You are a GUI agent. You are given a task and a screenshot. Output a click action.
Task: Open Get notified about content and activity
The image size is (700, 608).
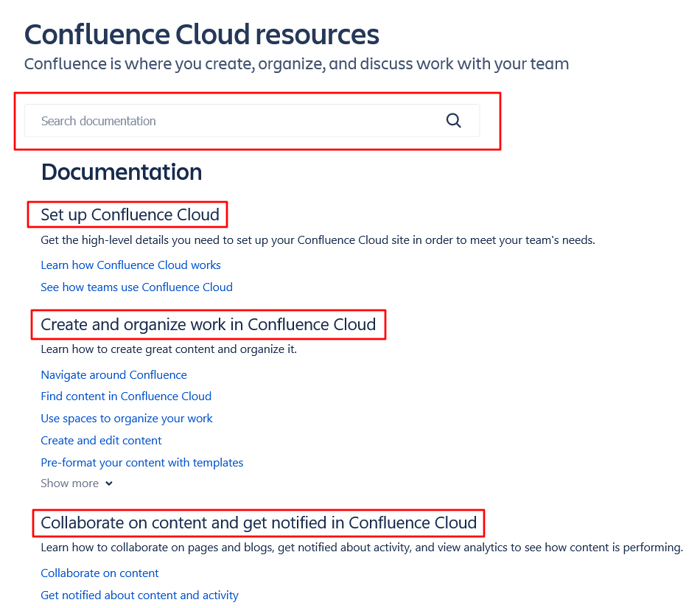coord(139,595)
